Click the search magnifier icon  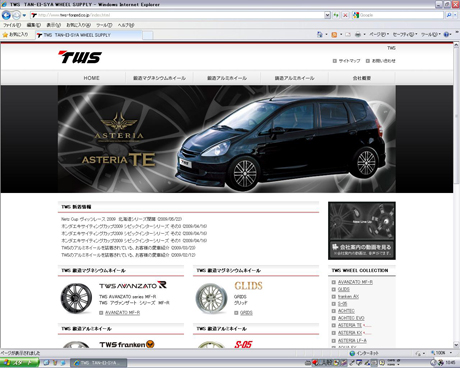click(x=449, y=15)
